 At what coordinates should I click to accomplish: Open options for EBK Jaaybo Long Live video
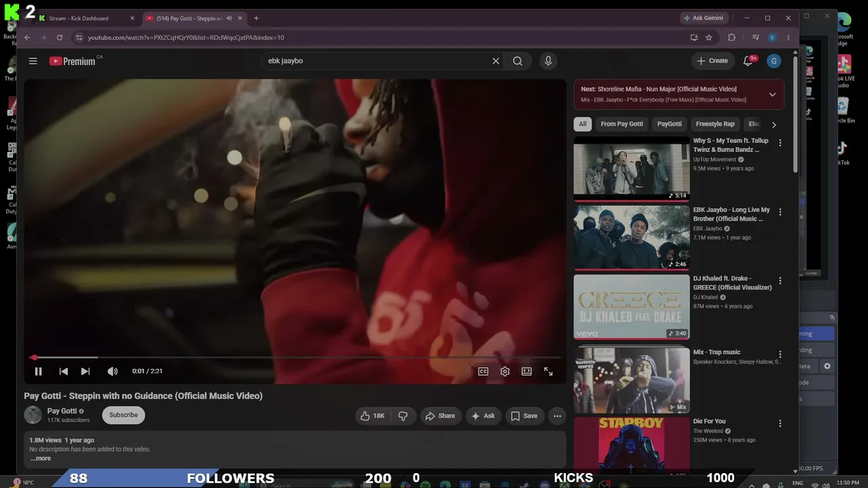[780, 212]
